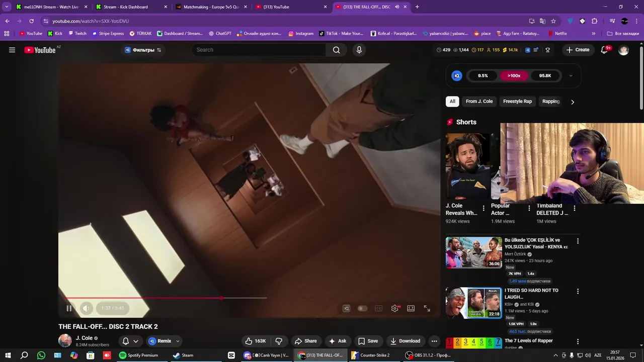The height and width of the screenshot is (362, 644).
Task: Click the vidIQ icon in player controls
Action: [x=346, y=308]
